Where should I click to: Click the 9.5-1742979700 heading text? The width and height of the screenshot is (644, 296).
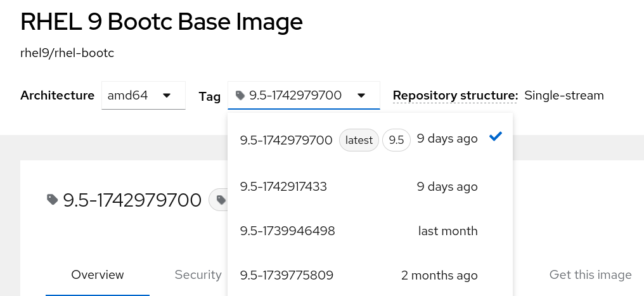click(132, 200)
